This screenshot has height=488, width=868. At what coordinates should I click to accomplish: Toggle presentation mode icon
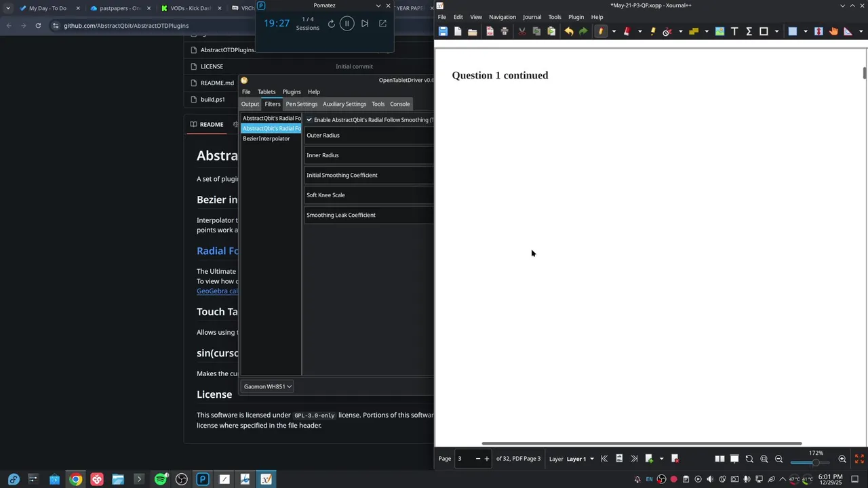point(734,459)
